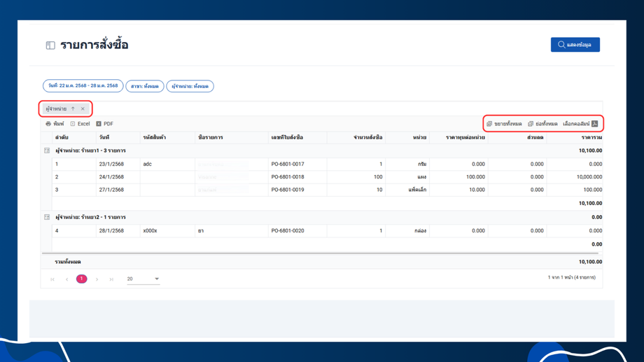Click the ราคารวม column header
Viewport: 644px width, 362px height.
[591, 137]
